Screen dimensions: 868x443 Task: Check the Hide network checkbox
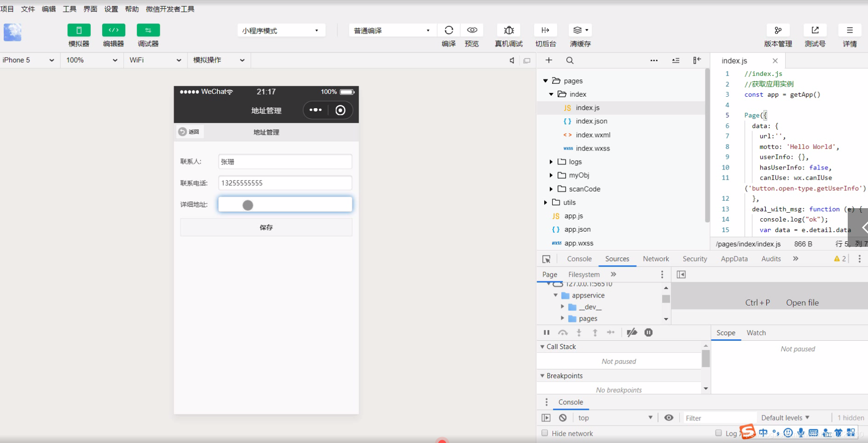[545, 433]
